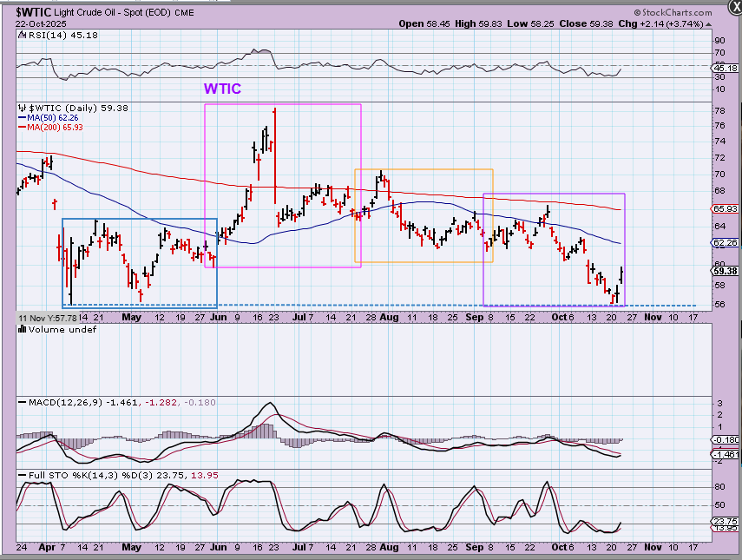Click the 11 Nov Y:57.78 crosshair readout
This screenshot has width=742, height=560.
pyautogui.click(x=40, y=320)
